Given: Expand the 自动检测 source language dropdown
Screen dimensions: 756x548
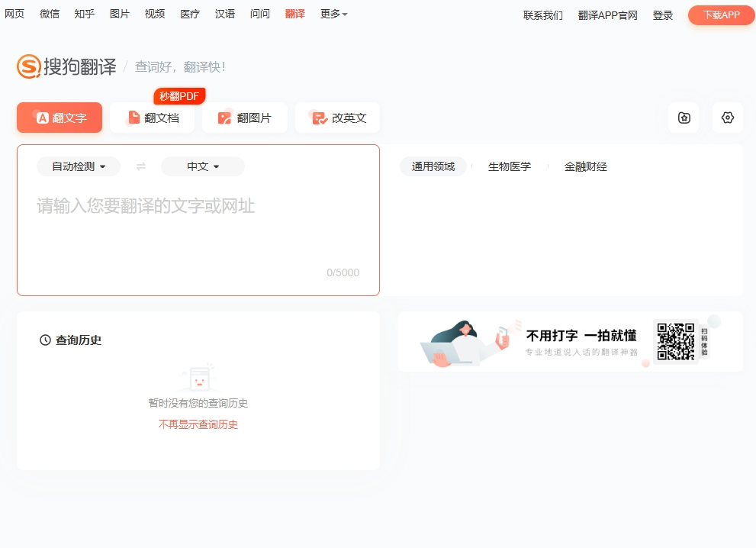Looking at the screenshot, I should (79, 166).
